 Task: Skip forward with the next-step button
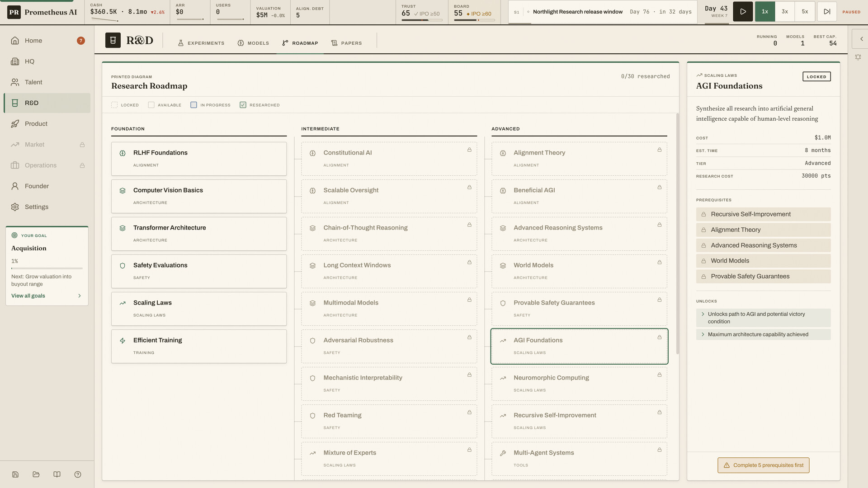click(x=827, y=12)
